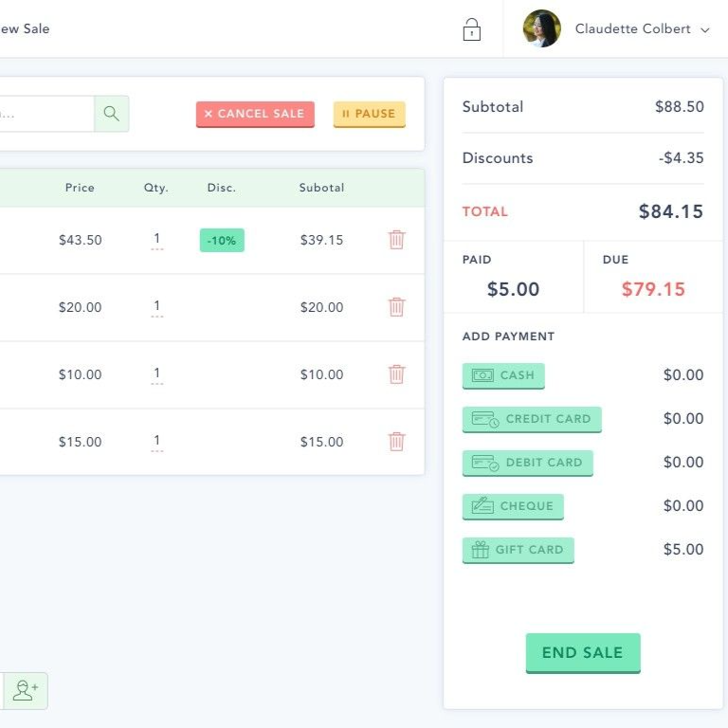Image resolution: width=728 pixels, height=728 pixels.
Task: Click the $88.50 subtotal value
Action: pyautogui.click(x=680, y=107)
